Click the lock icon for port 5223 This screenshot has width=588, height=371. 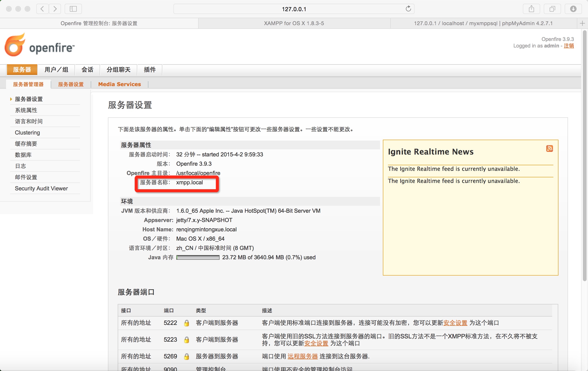(187, 340)
